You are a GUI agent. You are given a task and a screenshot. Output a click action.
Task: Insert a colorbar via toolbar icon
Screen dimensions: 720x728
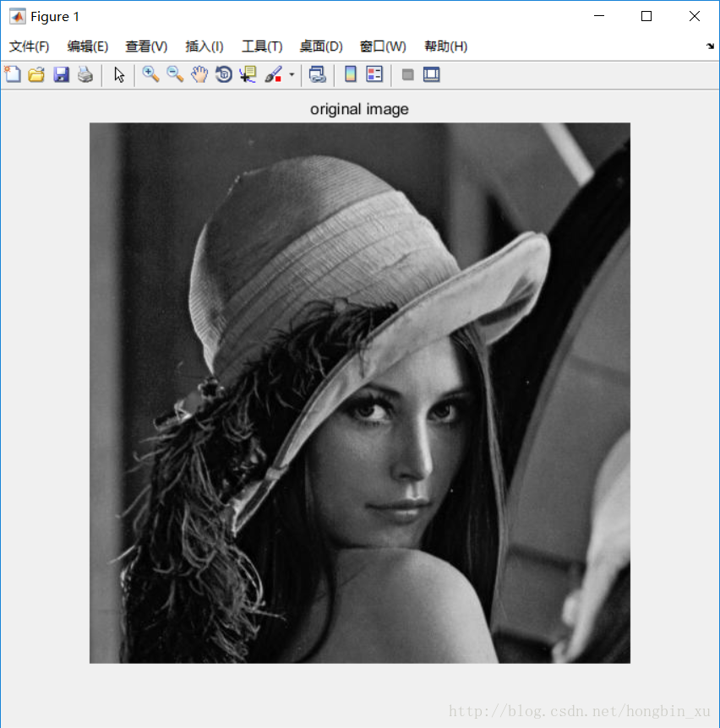351,74
